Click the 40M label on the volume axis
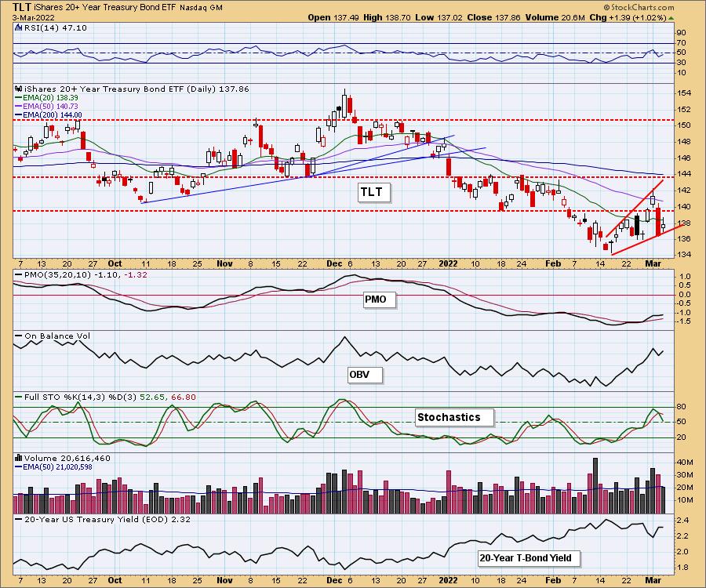This screenshot has height=588, width=706. coord(684,463)
